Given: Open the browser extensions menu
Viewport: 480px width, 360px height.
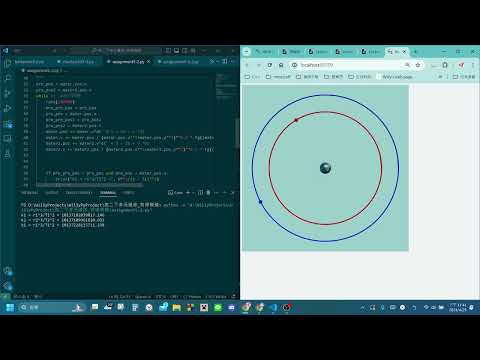Looking at the screenshot, I should tap(445, 65).
